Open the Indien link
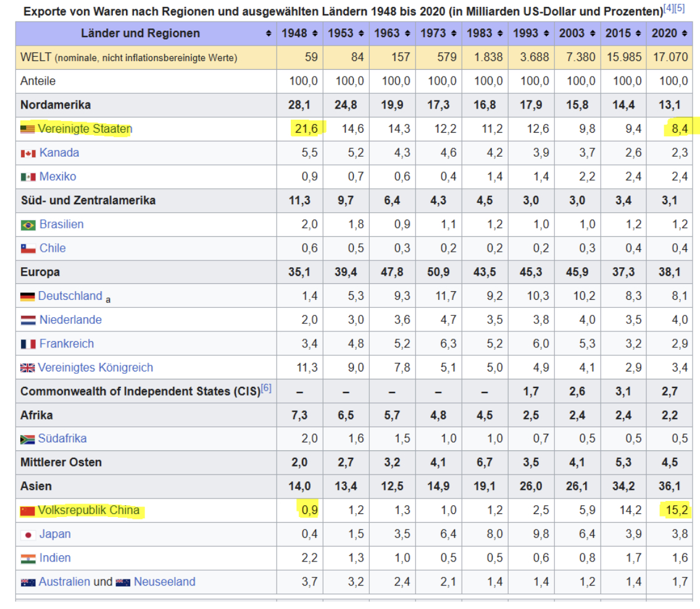The width and height of the screenshot is (700, 609). (56, 558)
